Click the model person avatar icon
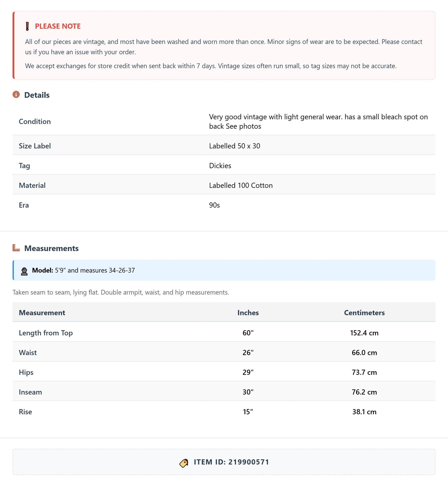This screenshot has height=486, width=448. tap(24, 271)
